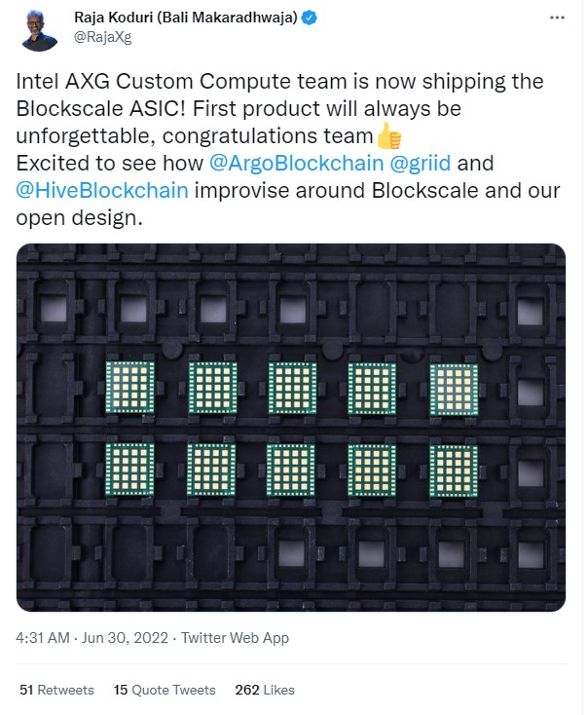The height and width of the screenshot is (715, 588).
Task: Visit the @HiveBlockchain mention
Action: [x=102, y=191]
